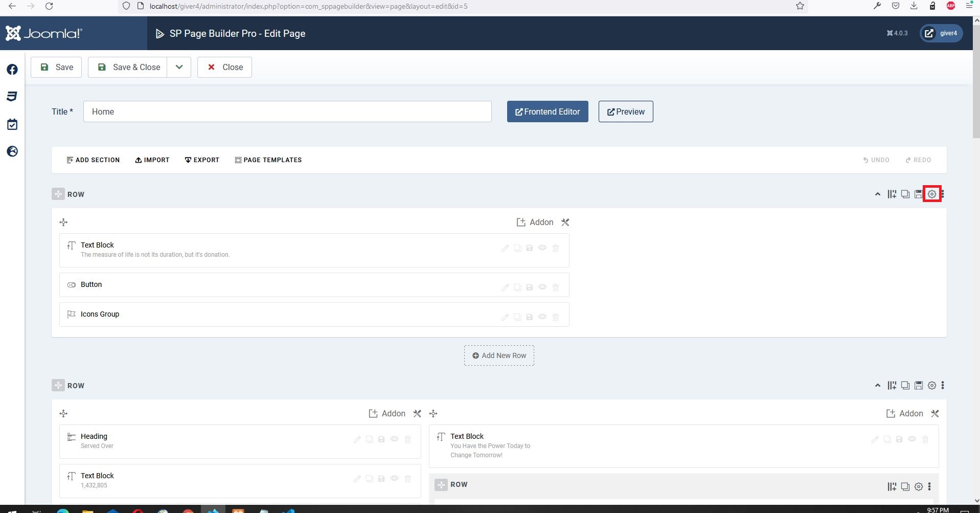The image size is (980, 513).
Task: Click the Preview button
Action: point(626,111)
